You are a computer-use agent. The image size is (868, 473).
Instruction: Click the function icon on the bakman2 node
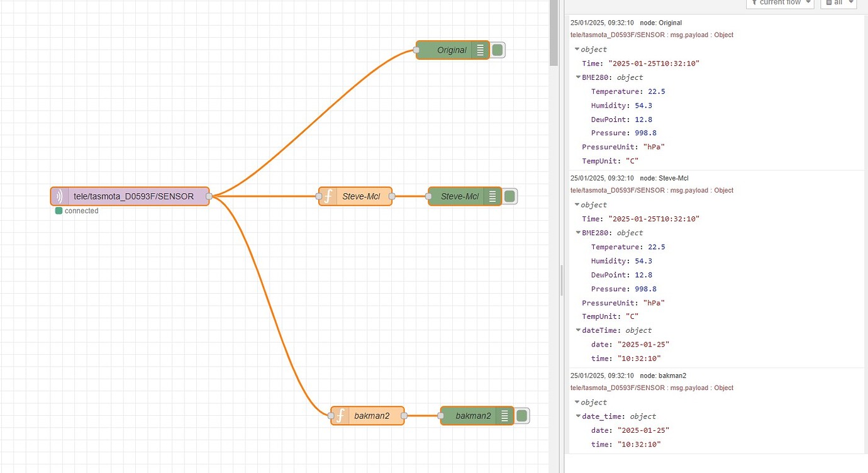click(340, 415)
